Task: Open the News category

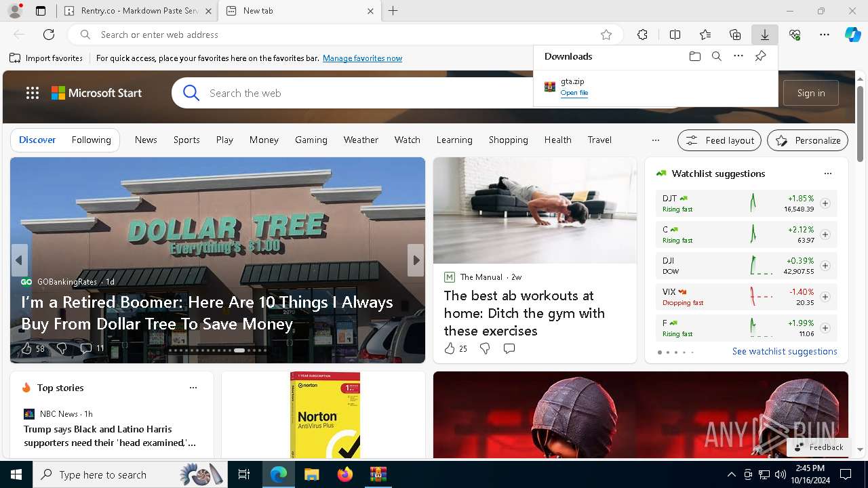Action: click(x=146, y=140)
